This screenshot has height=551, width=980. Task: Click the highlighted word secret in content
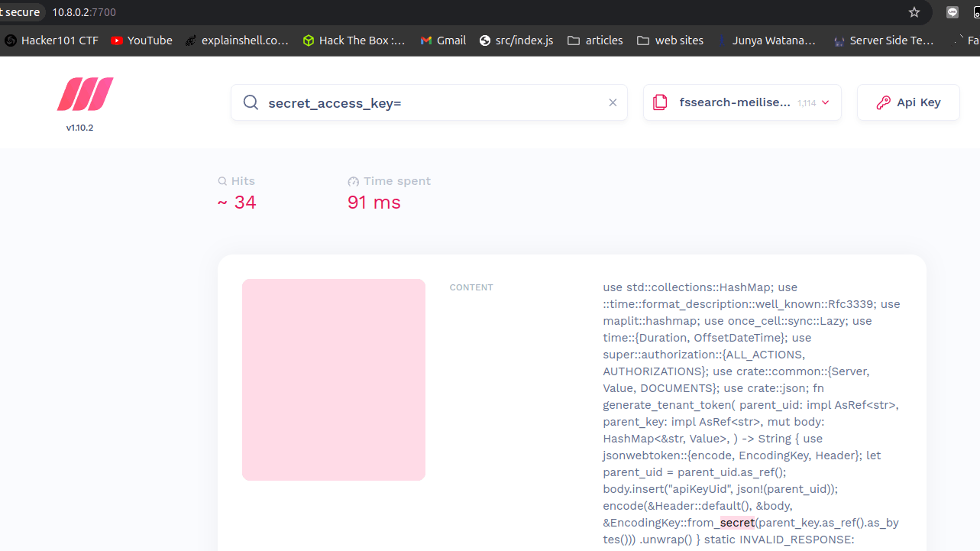pos(737,523)
